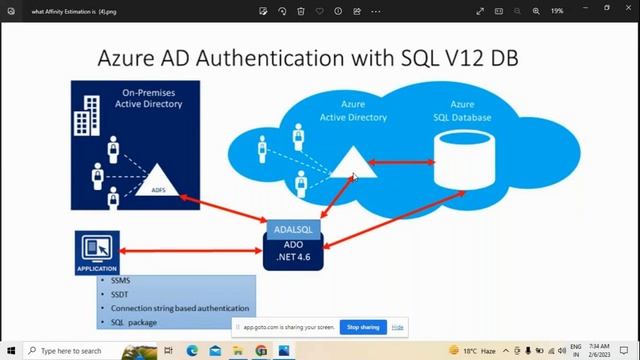Open the Windows Start menu
Image resolution: width=640 pixels, height=360 pixels.
tap(11, 351)
